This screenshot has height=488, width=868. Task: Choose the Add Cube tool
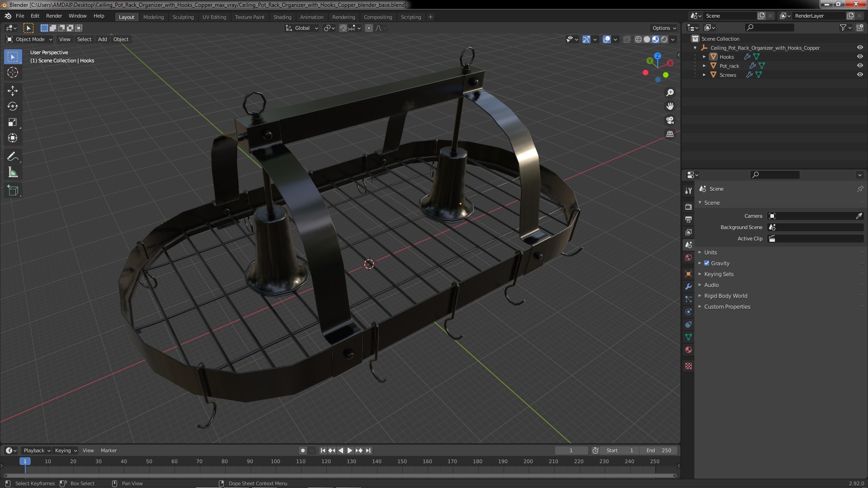[13, 190]
